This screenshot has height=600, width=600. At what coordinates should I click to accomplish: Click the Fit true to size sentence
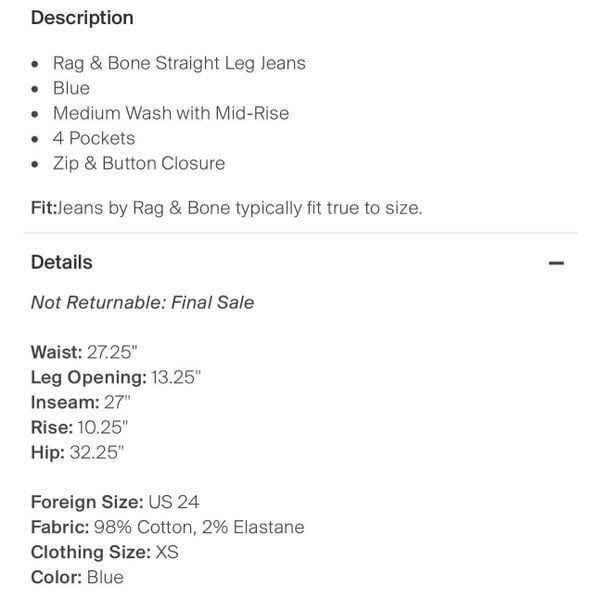(x=227, y=208)
